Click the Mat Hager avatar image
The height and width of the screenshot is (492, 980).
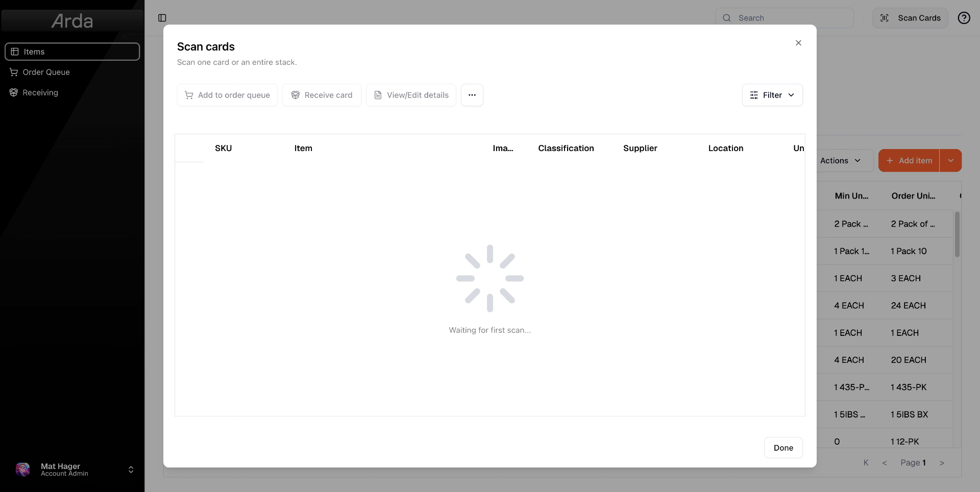pyautogui.click(x=23, y=470)
